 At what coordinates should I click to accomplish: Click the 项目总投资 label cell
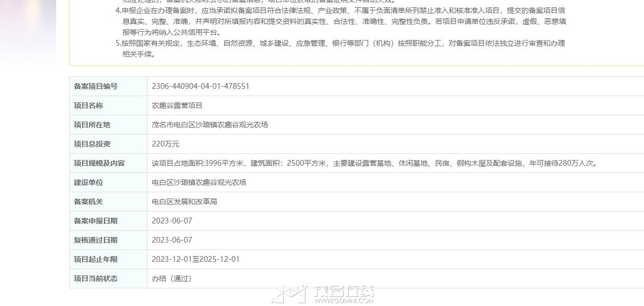(109, 144)
